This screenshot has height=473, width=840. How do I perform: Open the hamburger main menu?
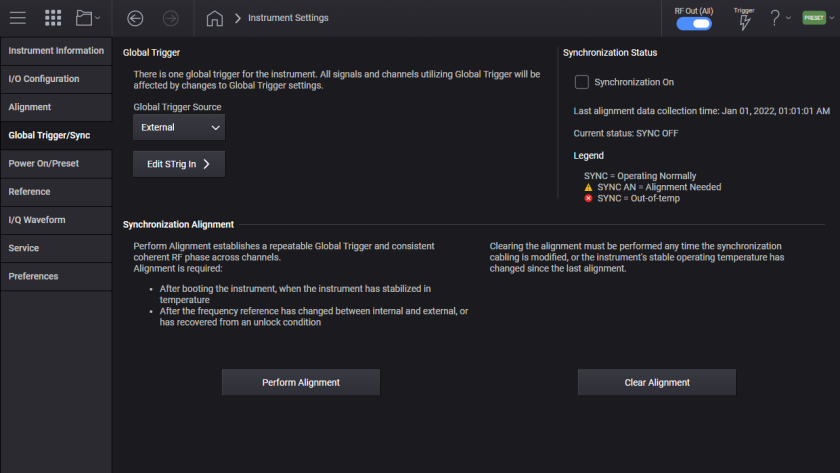click(x=18, y=18)
